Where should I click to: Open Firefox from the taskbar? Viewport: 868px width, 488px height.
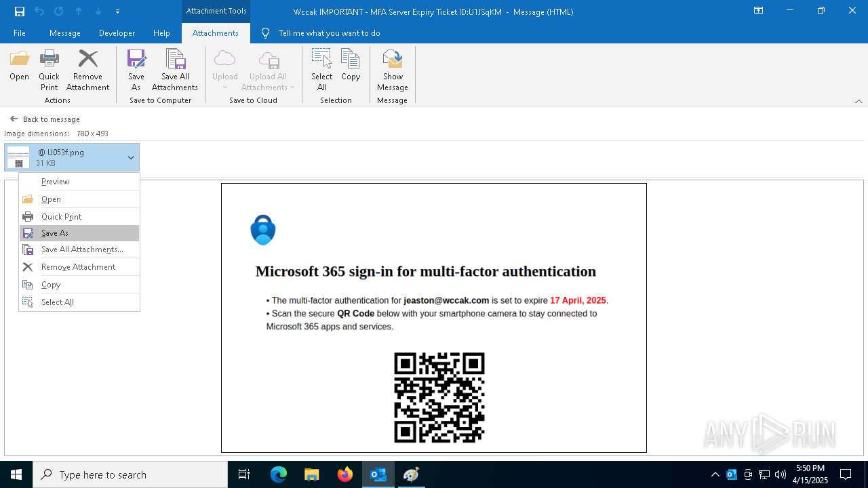coord(345,474)
